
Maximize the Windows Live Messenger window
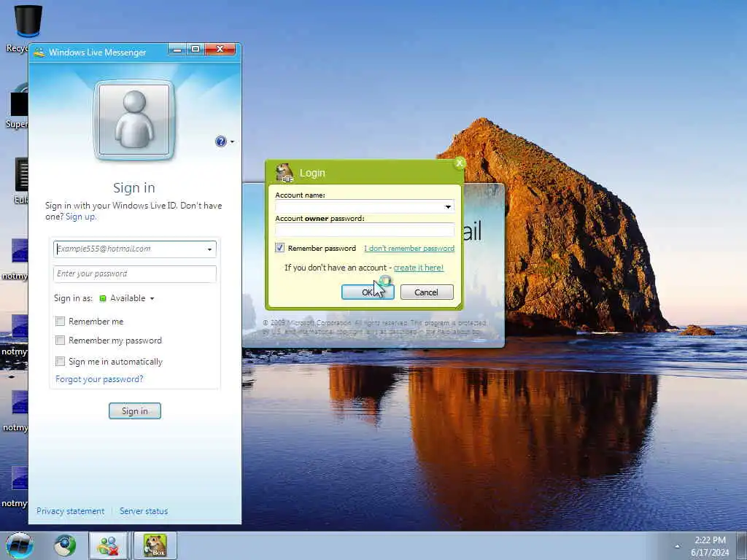click(x=196, y=49)
